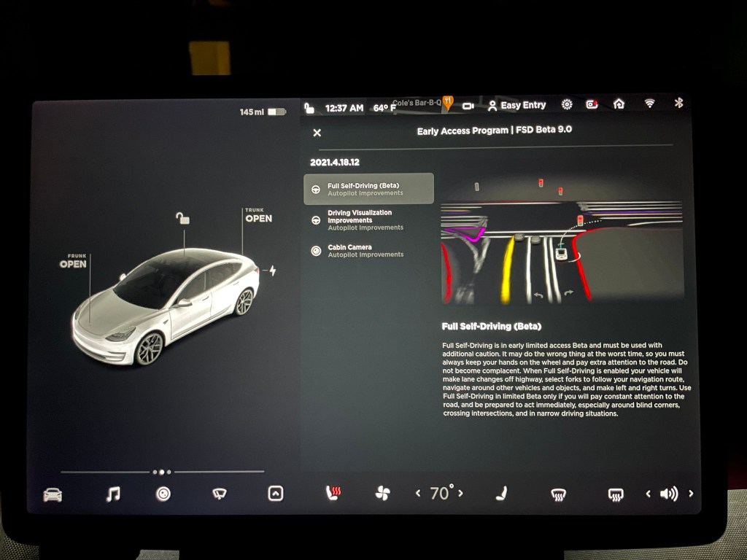Toggle the Bluetooth icon in status bar
This screenshot has width=747, height=560.
[679, 104]
